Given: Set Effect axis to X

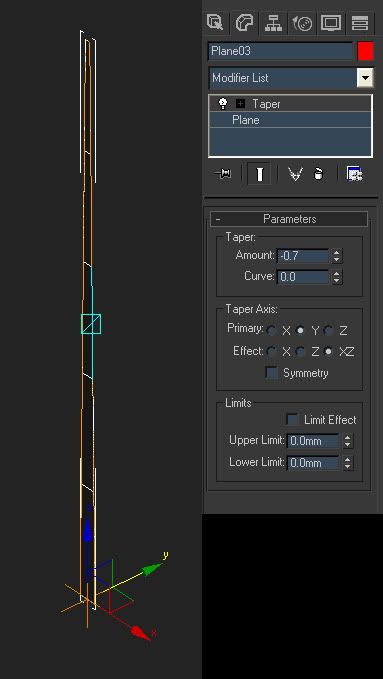Looking at the screenshot, I should pyautogui.click(x=272, y=351).
